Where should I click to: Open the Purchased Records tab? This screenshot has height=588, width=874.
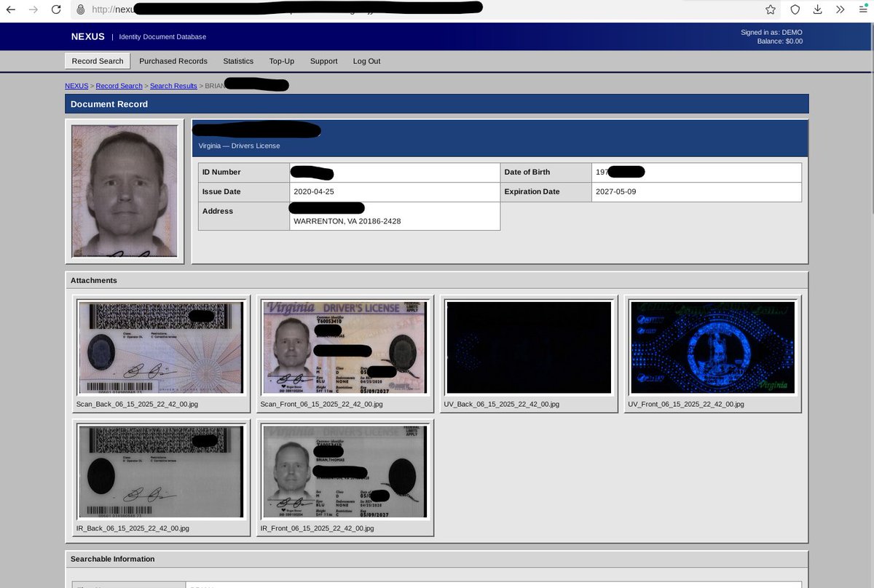click(x=173, y=61)
